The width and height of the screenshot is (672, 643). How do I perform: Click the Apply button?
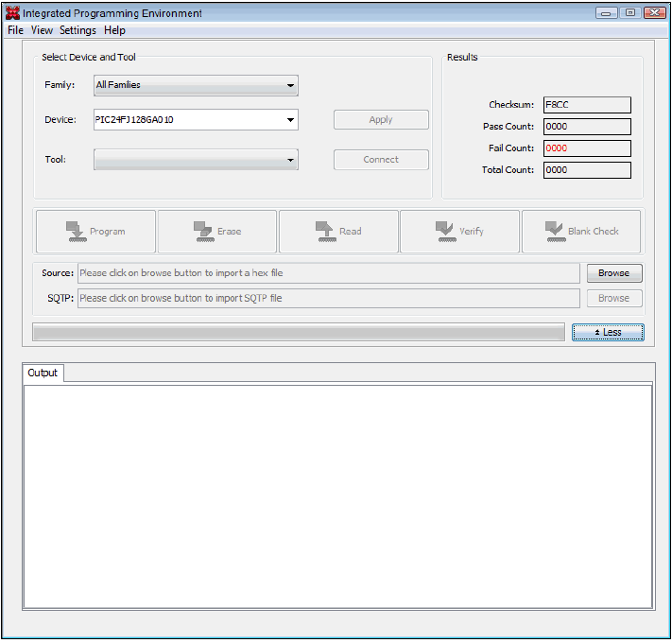click(x=381, y=120)
